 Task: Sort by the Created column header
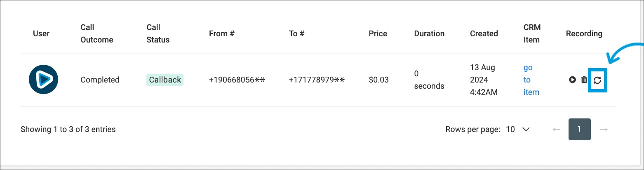tap(484, 33)
